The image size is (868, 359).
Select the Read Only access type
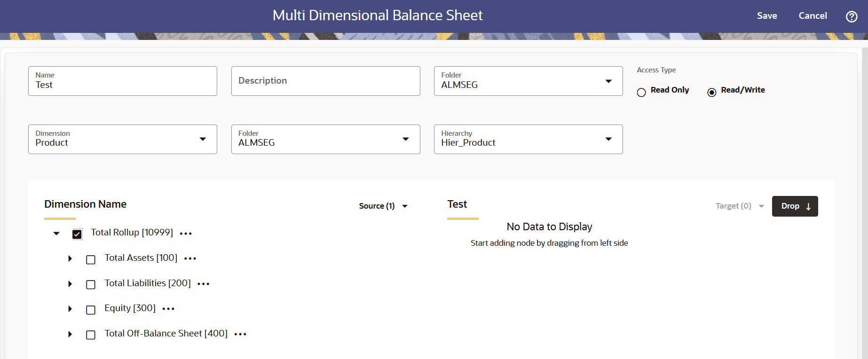coord(641,93)
